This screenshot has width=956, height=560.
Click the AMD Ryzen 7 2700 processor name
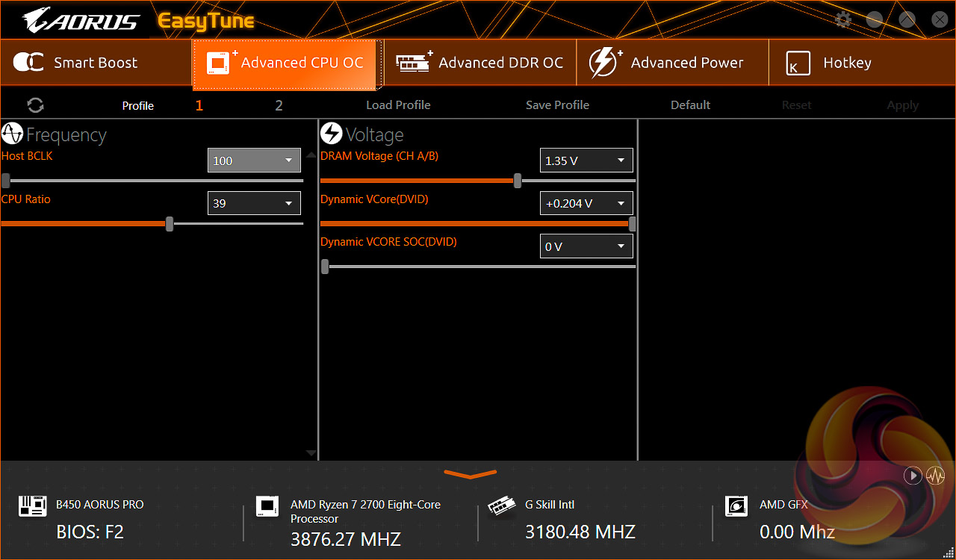tap(365, 511)
